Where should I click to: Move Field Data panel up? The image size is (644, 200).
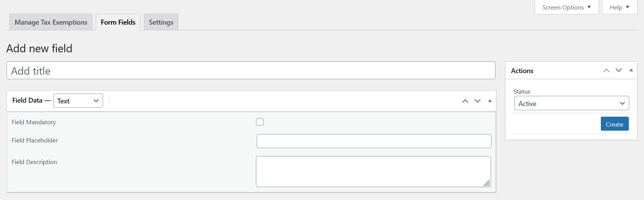[x=465, y=101]
